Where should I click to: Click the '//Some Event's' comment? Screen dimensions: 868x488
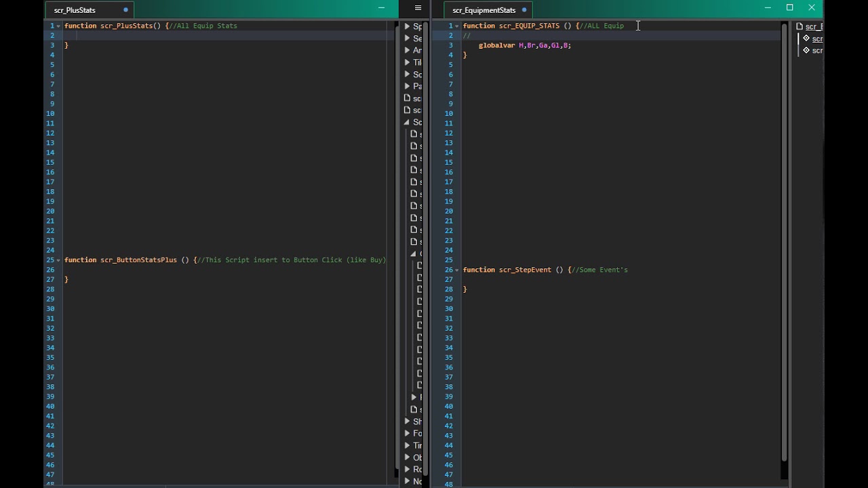(x=600, y=270)
